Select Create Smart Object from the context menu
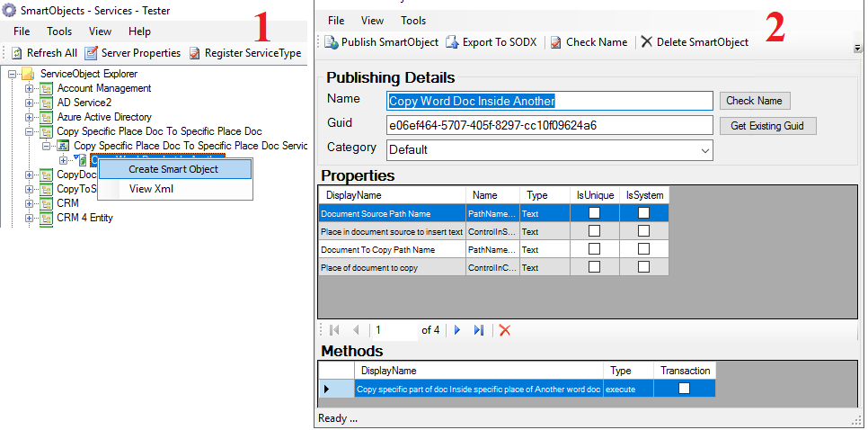The image size is (868, 430). click(173, 169)
